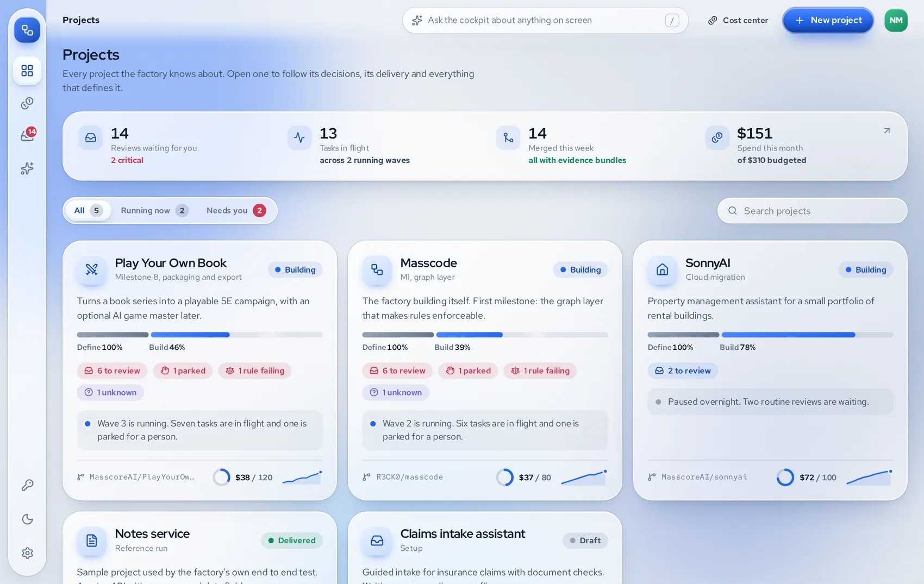Screen dimensions: 924x584
Task: Click the Tasks in flight pulse icon
Action: (x=299, y=138)
